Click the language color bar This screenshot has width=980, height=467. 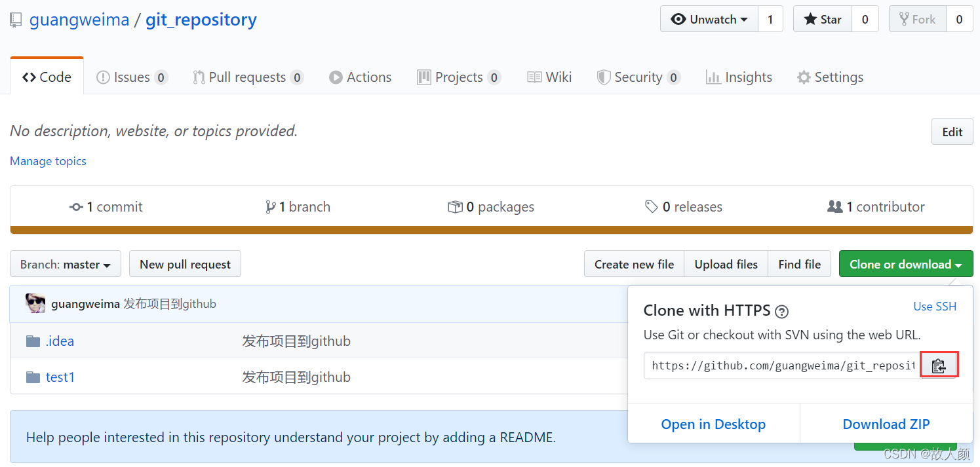[491, 230]
